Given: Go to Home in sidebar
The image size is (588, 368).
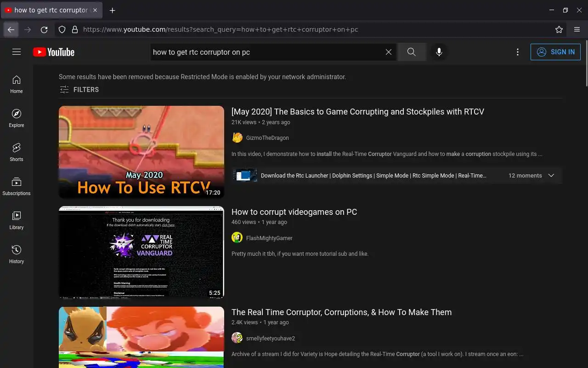Looking at the screenshot, I should [x=17, y=84].
